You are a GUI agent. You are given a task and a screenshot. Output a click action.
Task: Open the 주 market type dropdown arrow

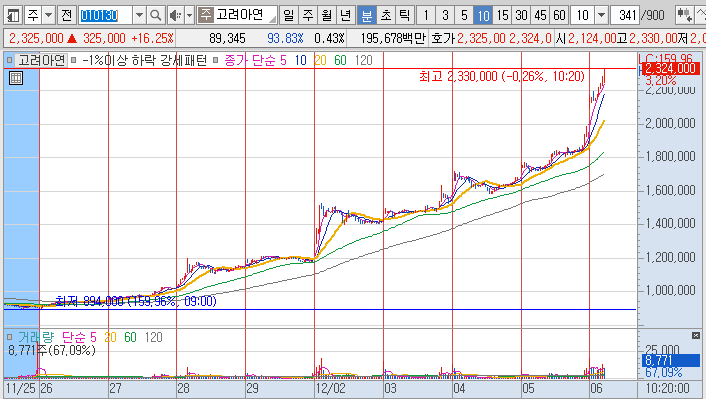coord(48,16)
